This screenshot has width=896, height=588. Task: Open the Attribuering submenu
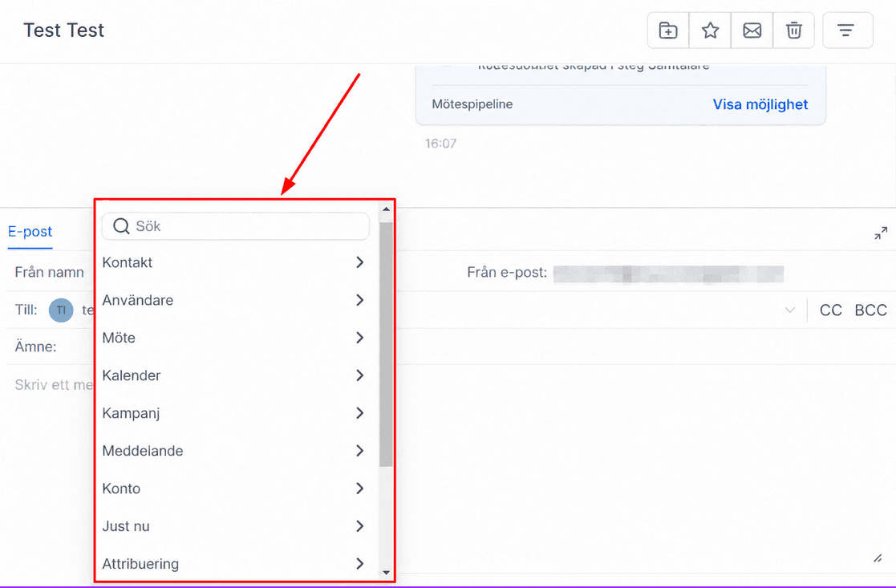coord(234,564)
